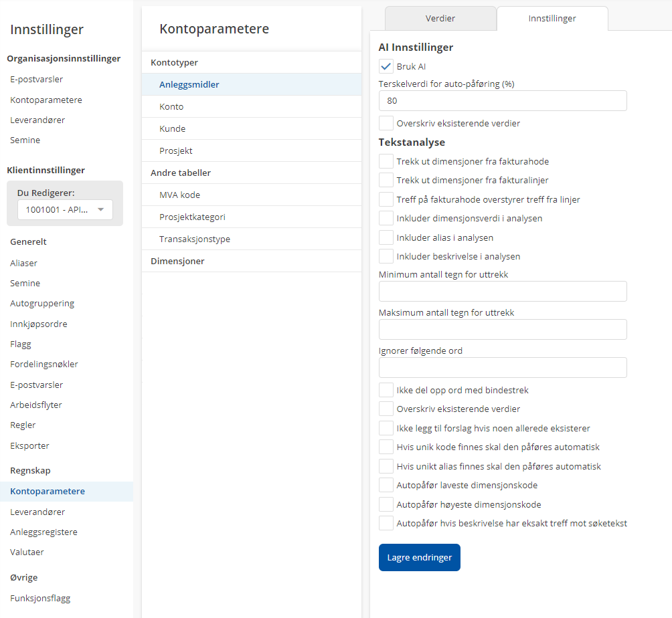Image resolution: width=672 pixels, height=618 pixels.
Task: Open MVA kode under Andre tabeller
Action: [179, 195]
